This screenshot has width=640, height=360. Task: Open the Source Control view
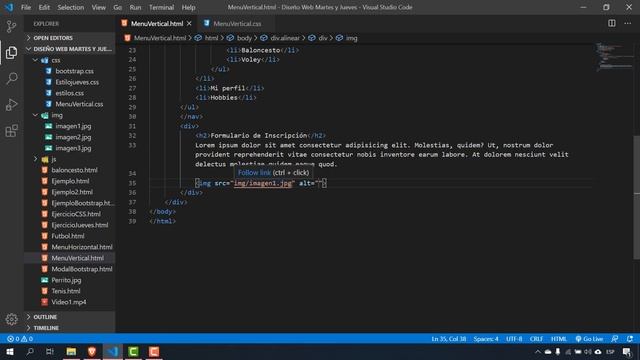point(11,27)
